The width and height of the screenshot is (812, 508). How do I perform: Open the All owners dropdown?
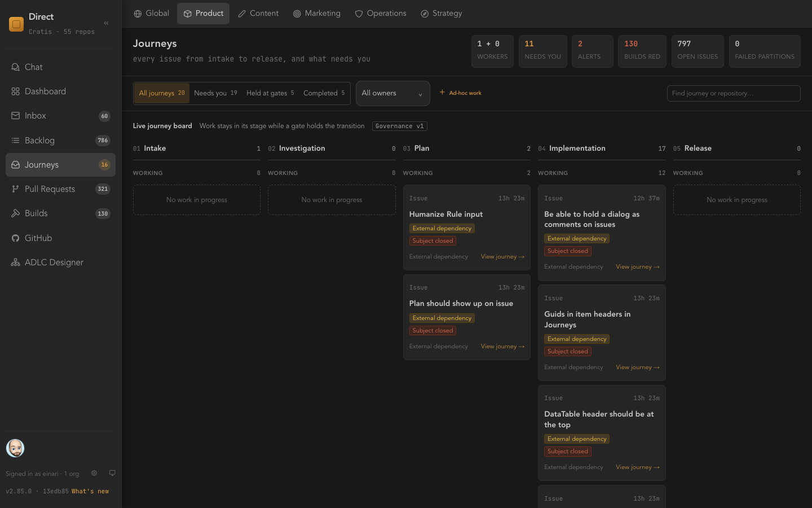[392, 93]
